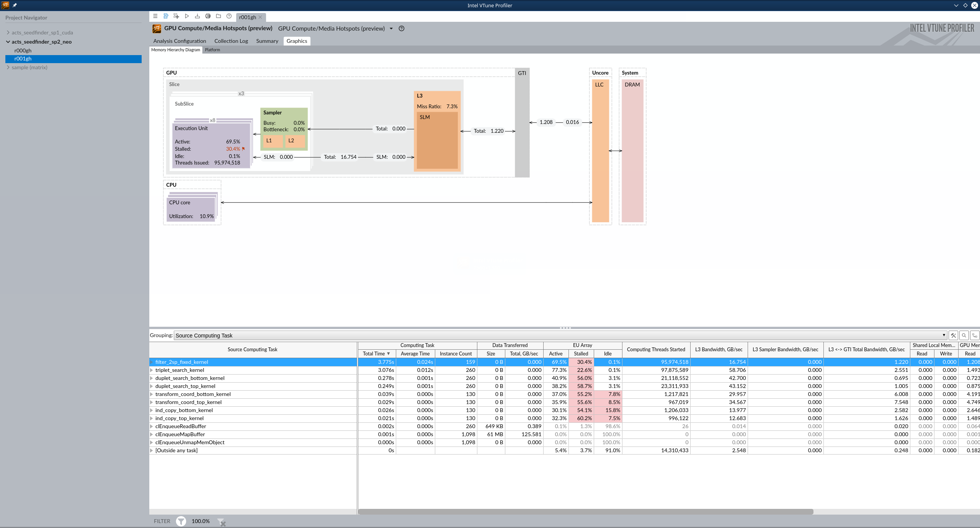This screenshot has width=980, height=528.
Task: Click the magnifier search icon near Grouping
Action: 964,336
